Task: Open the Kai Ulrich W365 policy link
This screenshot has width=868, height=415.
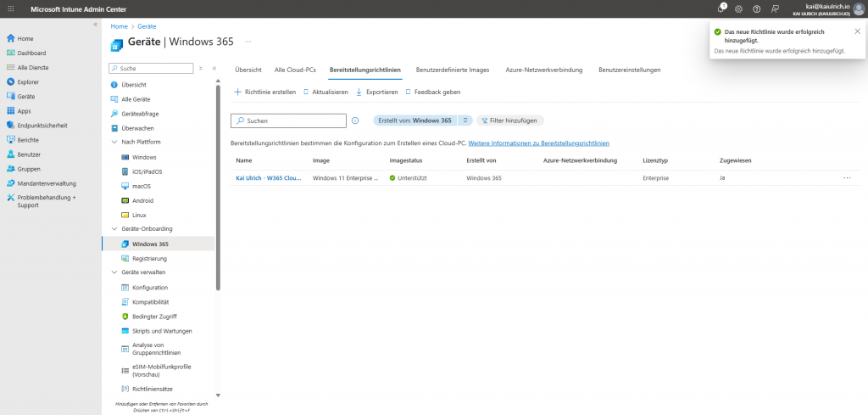Action: click(268, 178)
